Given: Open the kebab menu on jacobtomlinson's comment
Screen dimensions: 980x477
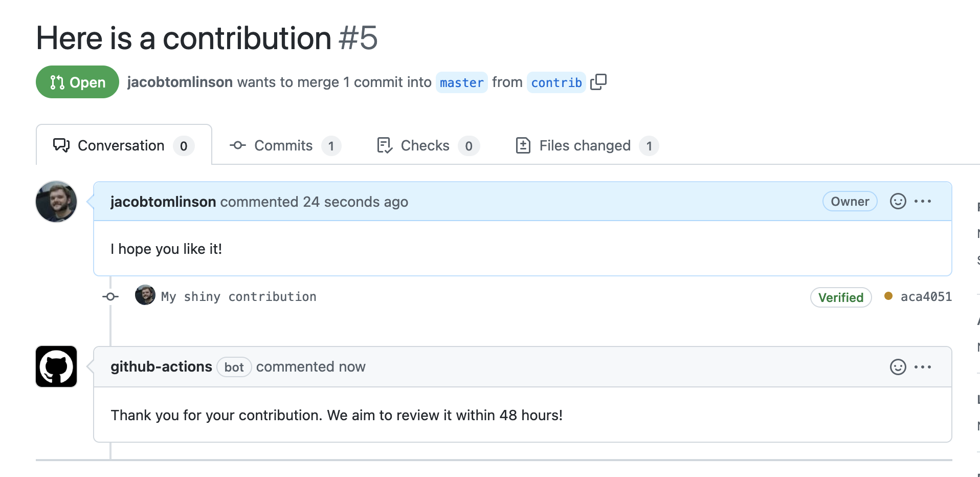Looking at the screenshot, I should coord(923,201).
